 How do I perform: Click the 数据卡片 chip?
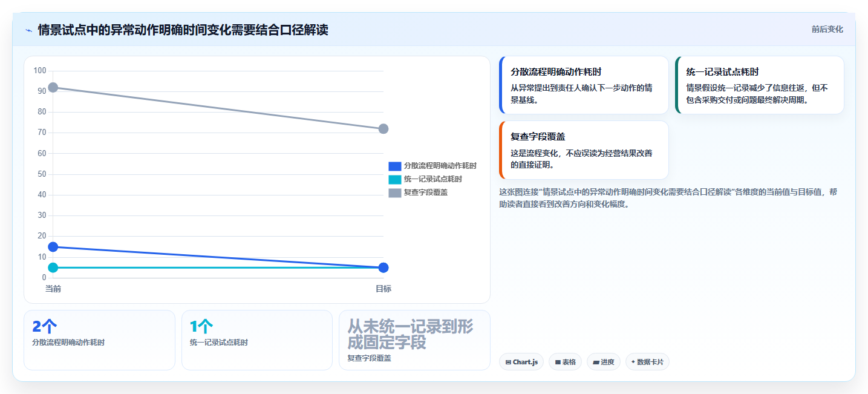point(647,362)
